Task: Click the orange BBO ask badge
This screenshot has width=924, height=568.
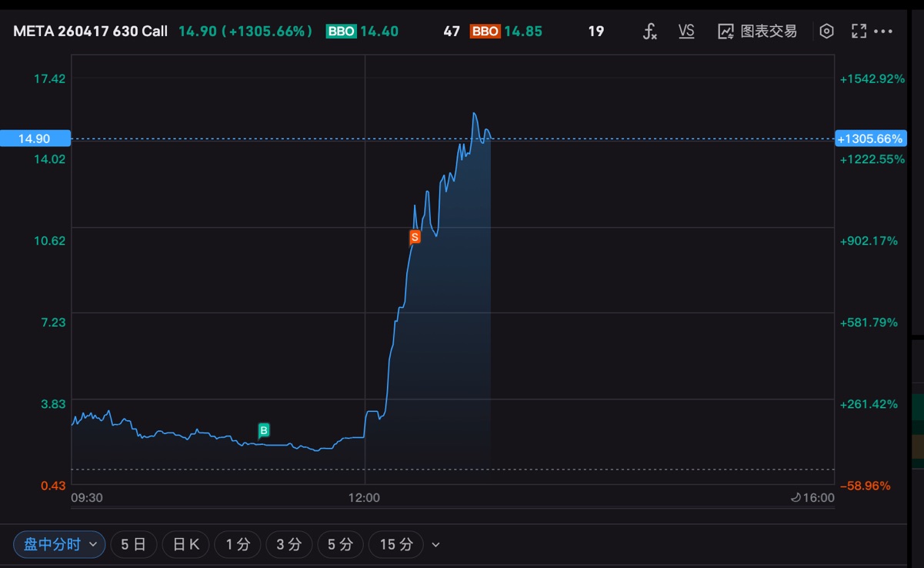Action: [x=485, y=32]
